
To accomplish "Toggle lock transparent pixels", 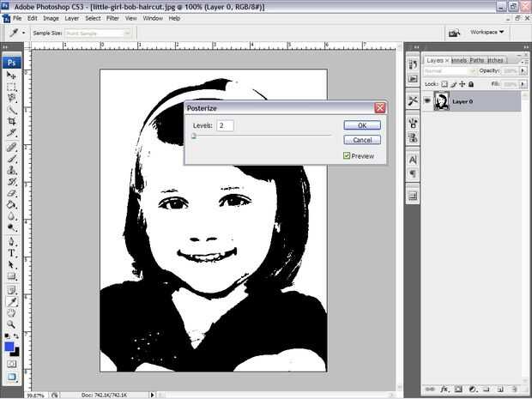I will [444, 84].
